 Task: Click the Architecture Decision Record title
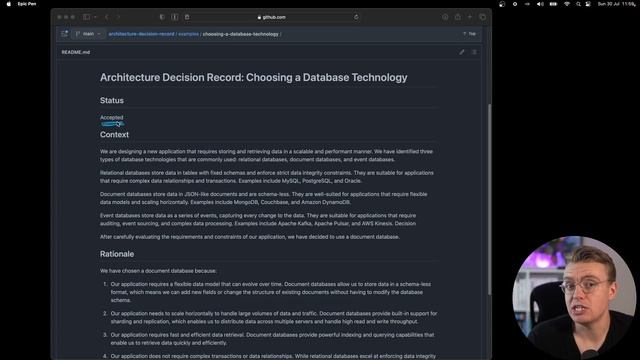point(253,78)
